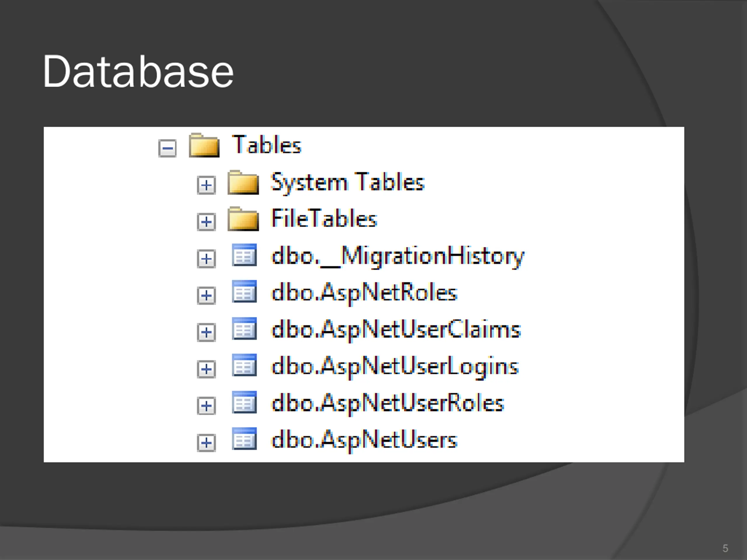Click the __MigrationHistory table icon

coord(244,255)
